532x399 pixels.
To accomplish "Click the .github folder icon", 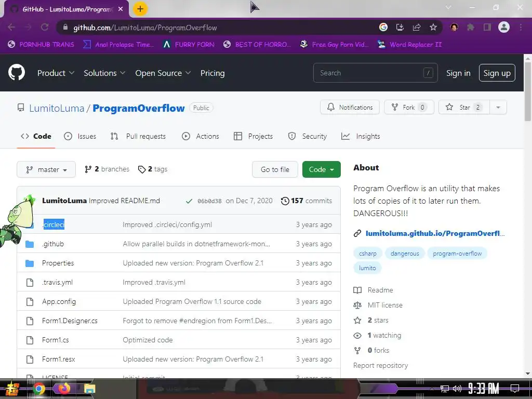I will pyautogui.click(x=30, y=244).
